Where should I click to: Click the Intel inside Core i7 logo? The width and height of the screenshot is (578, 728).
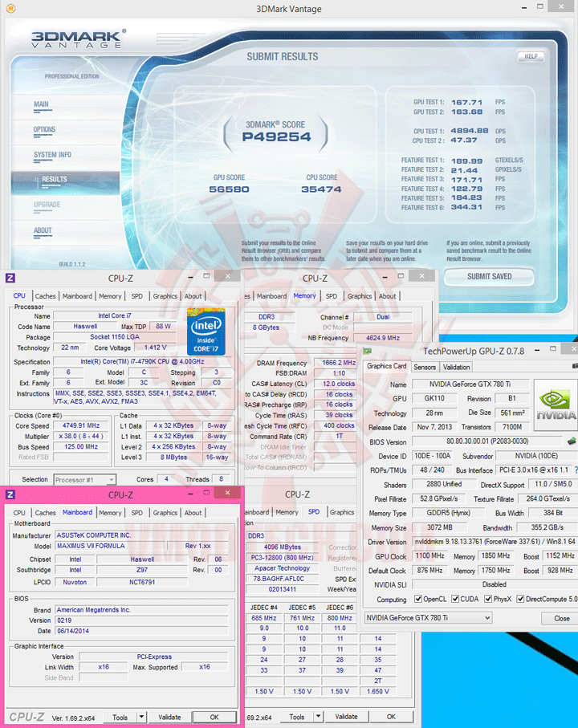coord(206,331)
